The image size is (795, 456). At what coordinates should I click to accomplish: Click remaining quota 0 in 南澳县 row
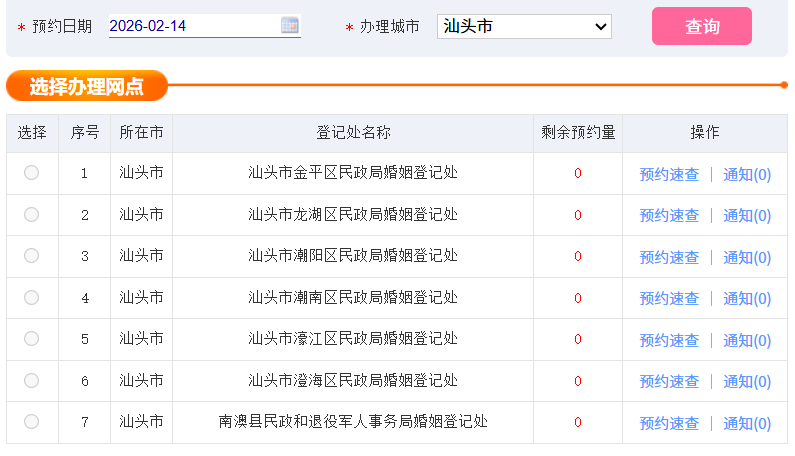[577, 422]
